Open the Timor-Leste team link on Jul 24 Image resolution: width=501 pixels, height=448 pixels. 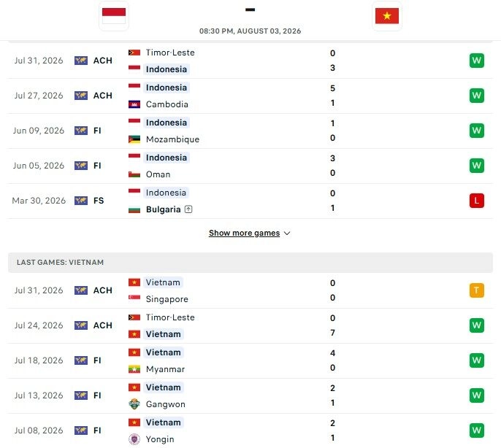coord(170,317)
